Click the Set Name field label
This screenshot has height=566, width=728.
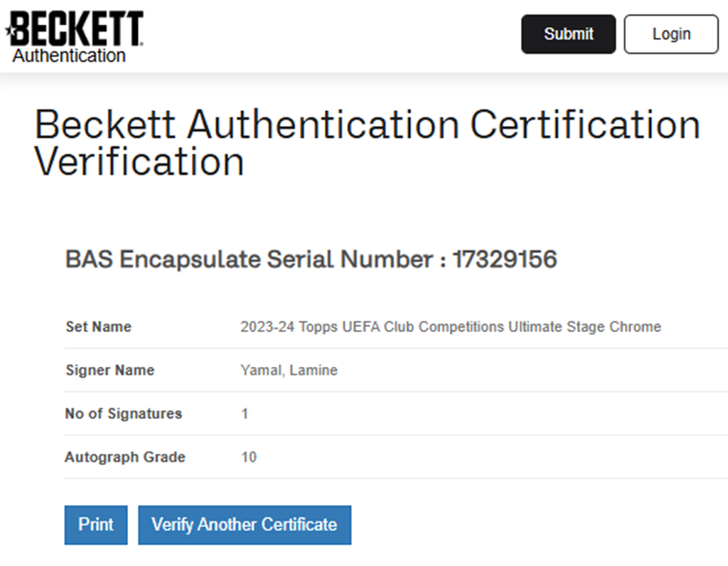pyautogui.click(x=98, y=327)
